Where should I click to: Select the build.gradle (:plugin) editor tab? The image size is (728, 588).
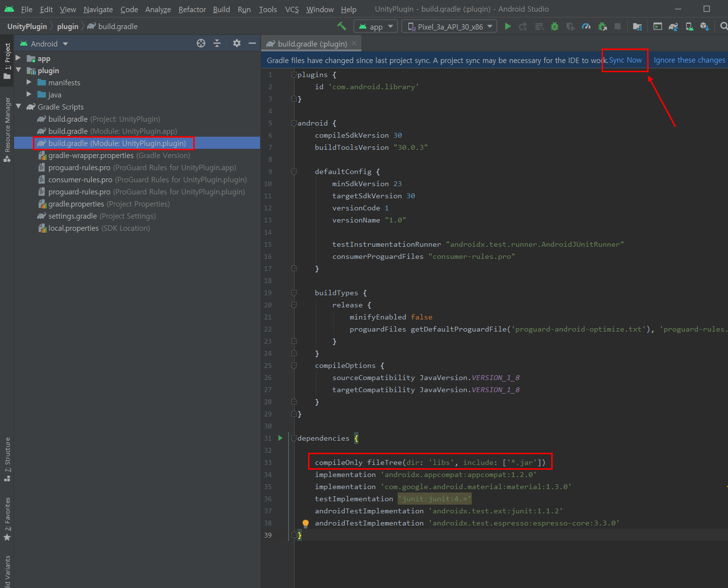click(311, 44)
